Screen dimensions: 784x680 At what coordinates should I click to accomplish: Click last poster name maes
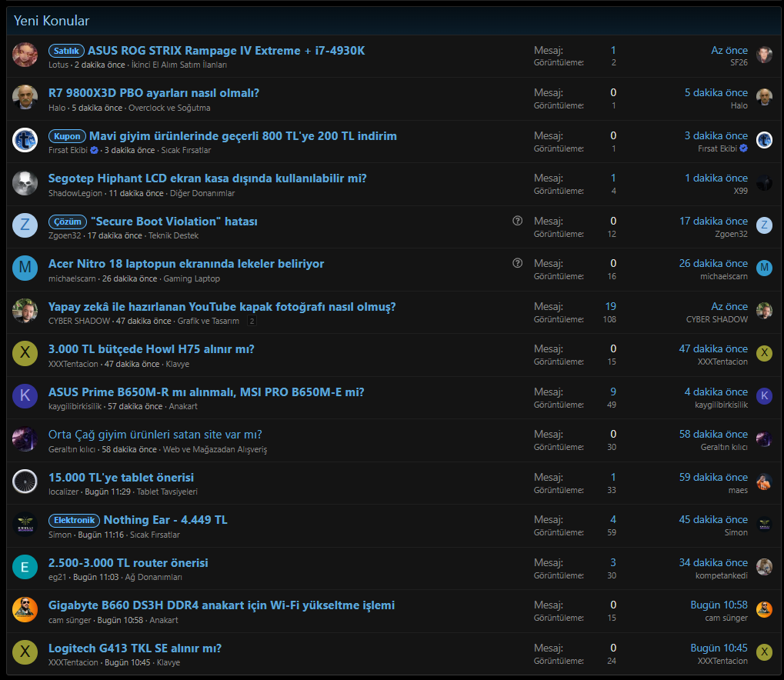[x=738, y=490]
